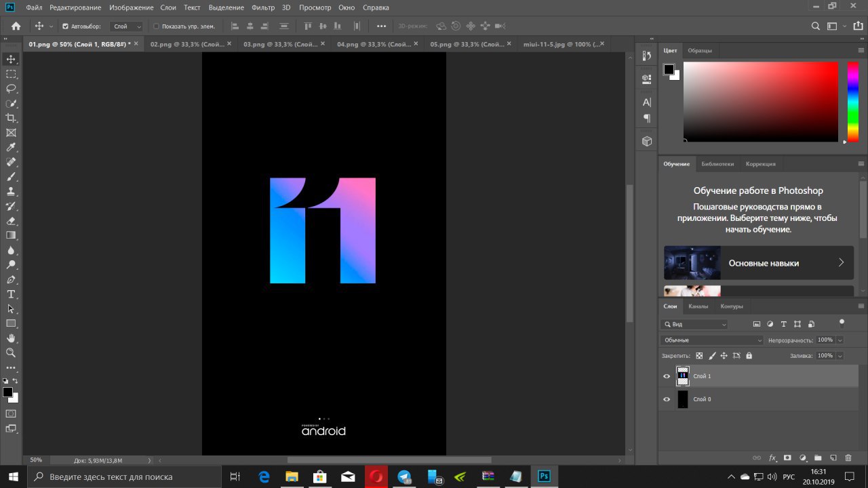
Task: Select the Eraser tool
Action: pos(11,221)
